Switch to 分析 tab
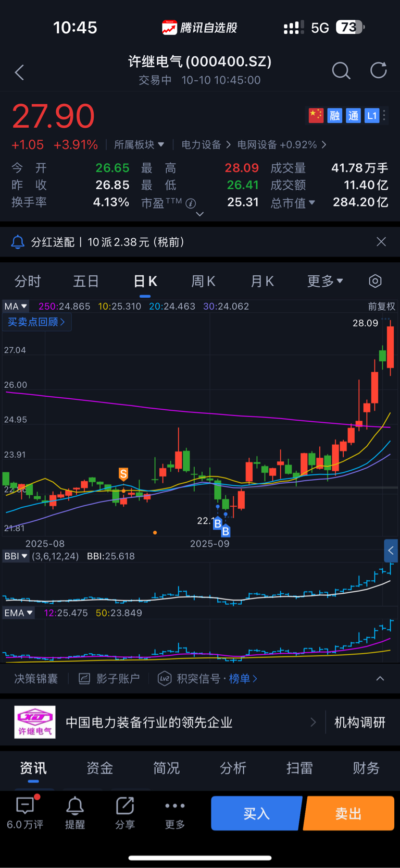Viewport: 400px width, 868px height. pyautogui.click(x=233, y=768)
